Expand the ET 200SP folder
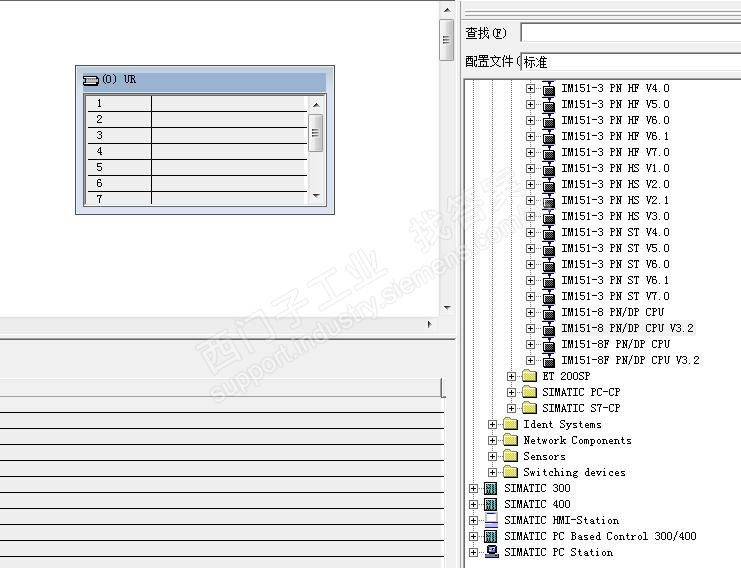Screen dimensions: 741x568 (511, 377)
